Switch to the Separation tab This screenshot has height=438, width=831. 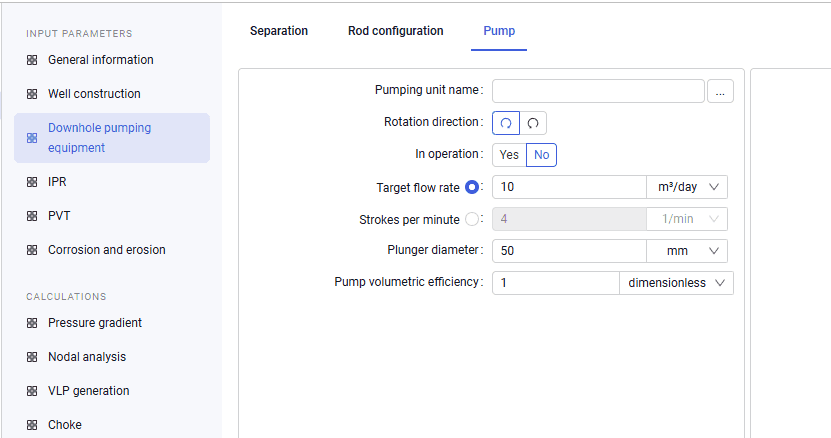279,31
